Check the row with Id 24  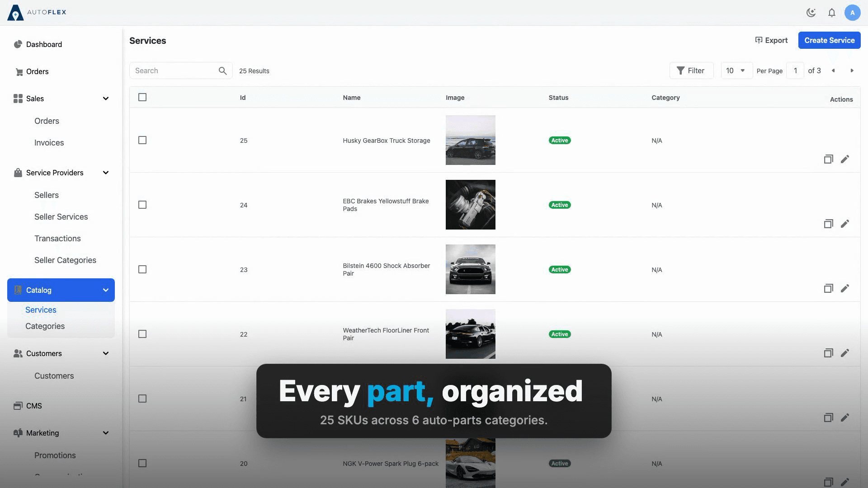(142, 205)
